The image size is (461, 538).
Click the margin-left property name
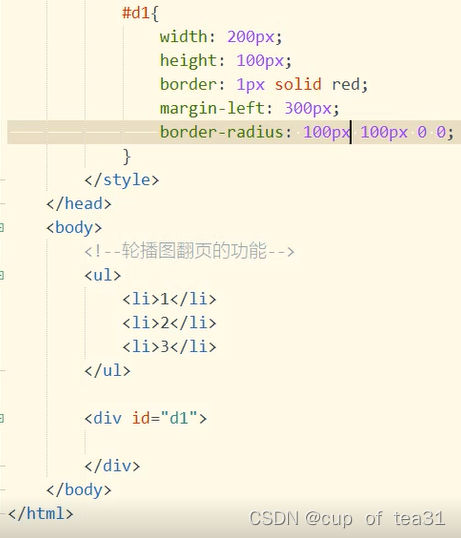pos(212,108)
